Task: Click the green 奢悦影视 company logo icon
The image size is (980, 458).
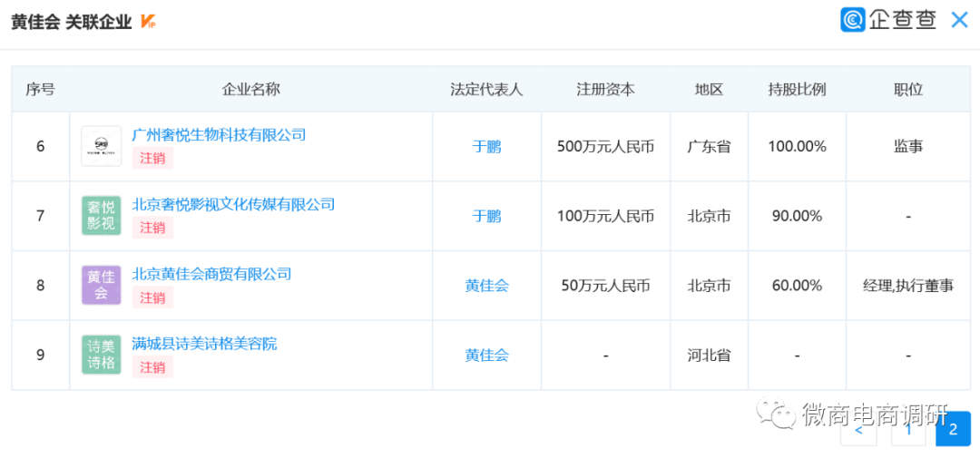Action: tap(101, 216)
